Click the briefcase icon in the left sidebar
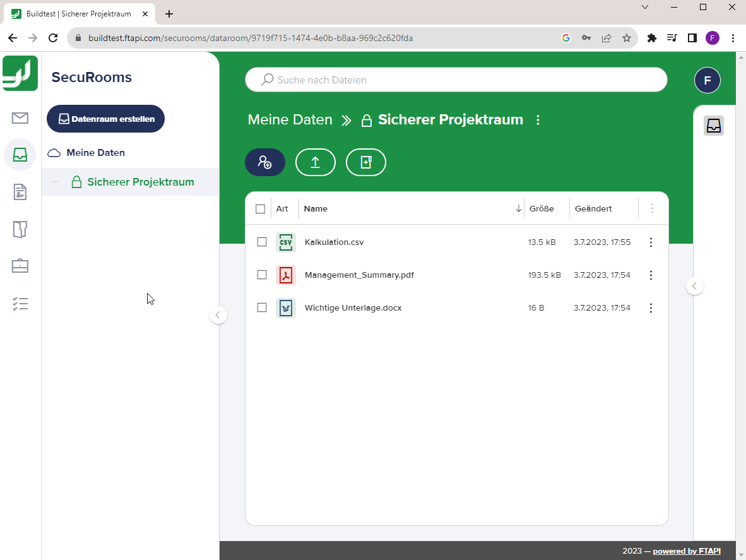 [x=20, y=266]
